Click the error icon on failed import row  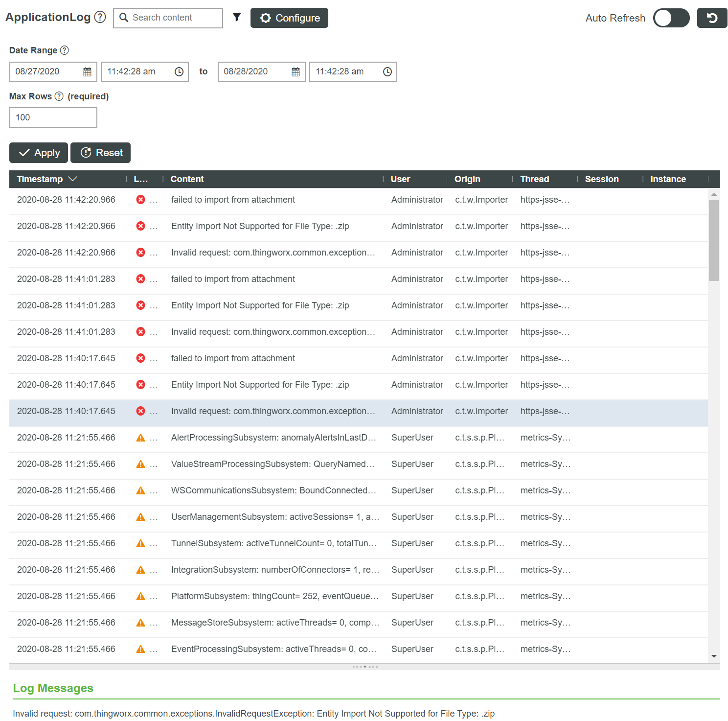pos(141,199)
